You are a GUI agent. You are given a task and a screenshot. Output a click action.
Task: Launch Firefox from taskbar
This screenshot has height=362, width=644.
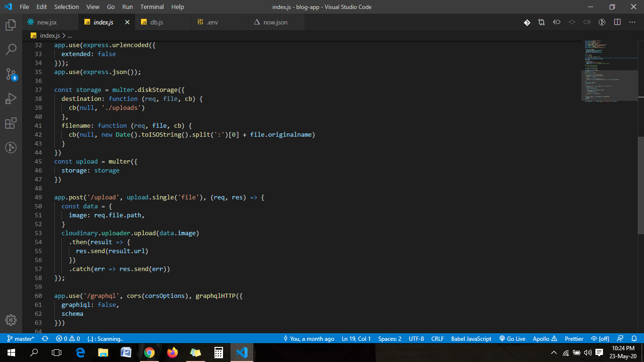coord(172,353)
